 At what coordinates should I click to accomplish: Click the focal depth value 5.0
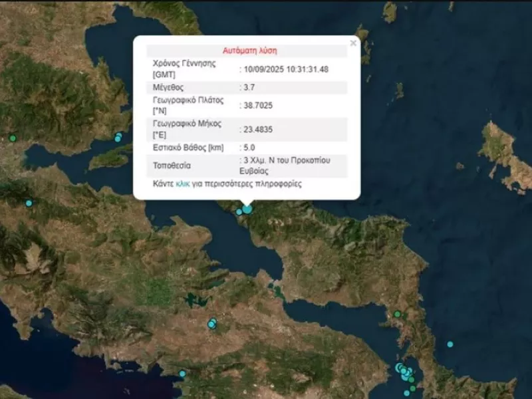click(x=249, y=147)
